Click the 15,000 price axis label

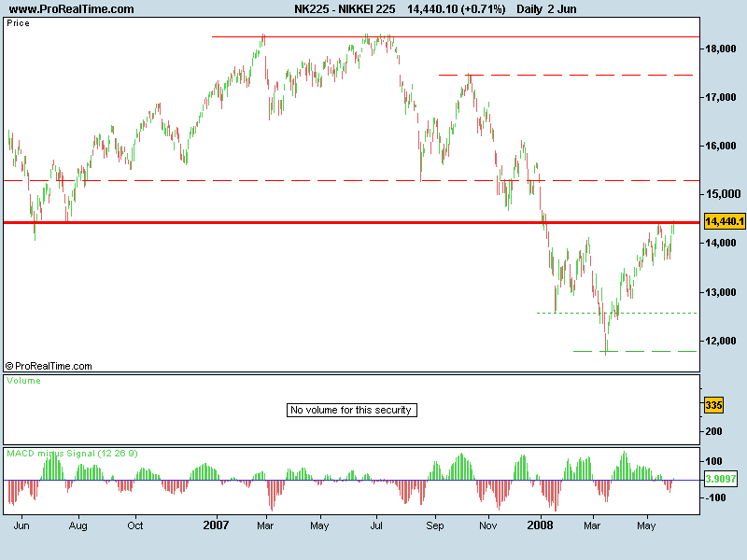[723, 194]
